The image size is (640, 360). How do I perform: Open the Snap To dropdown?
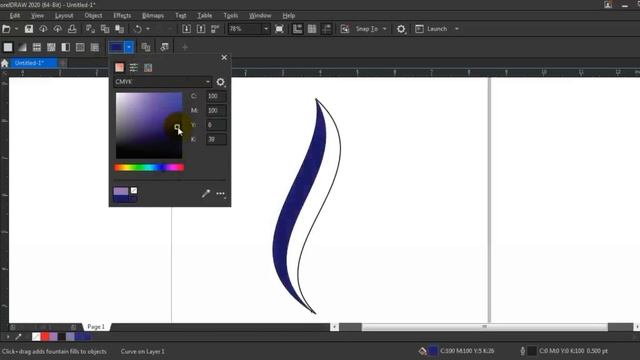pyautogui.click(x=371, y=29)
